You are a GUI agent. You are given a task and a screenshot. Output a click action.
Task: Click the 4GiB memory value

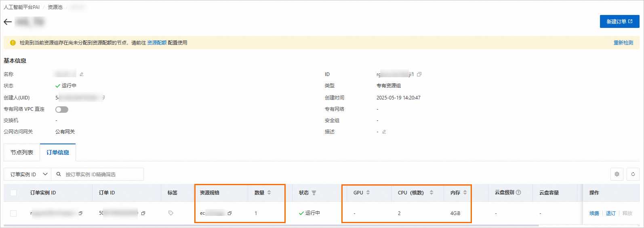tap(455, 213)
